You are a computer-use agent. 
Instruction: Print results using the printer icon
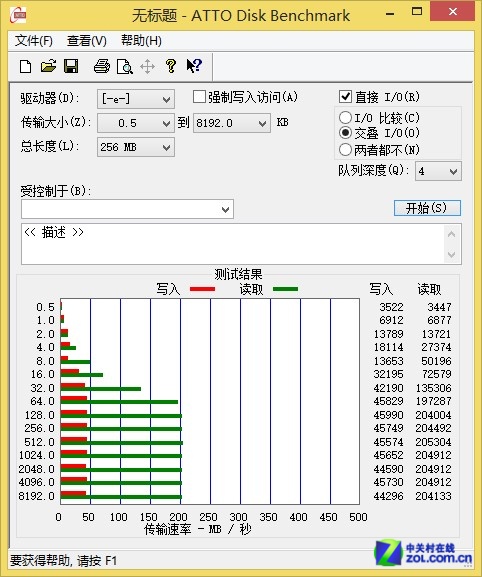(x=102, y=66)
